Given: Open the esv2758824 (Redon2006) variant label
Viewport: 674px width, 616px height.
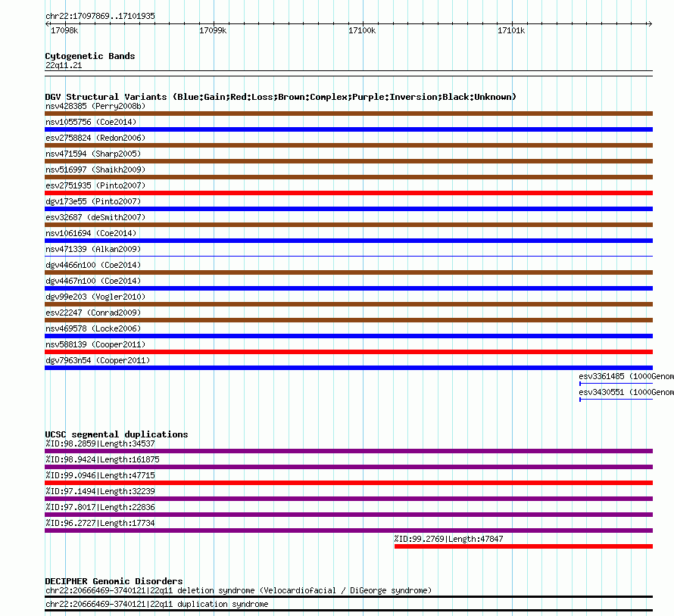Looking at the screenshot, I should 95,138.
